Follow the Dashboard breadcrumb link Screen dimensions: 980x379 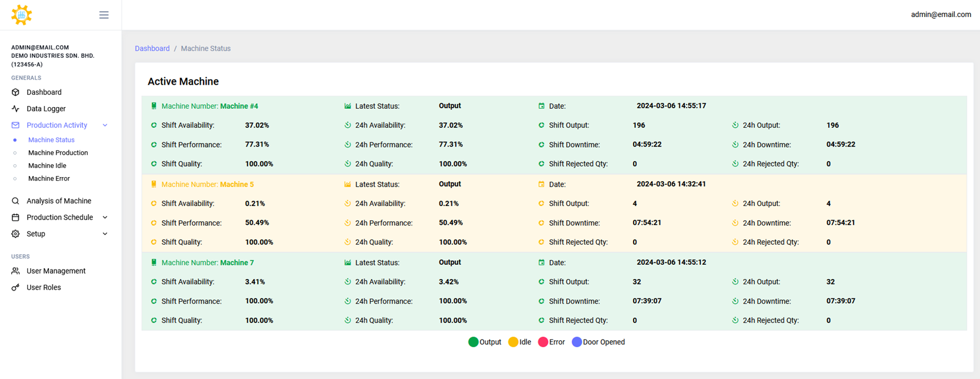click(152, 48)
